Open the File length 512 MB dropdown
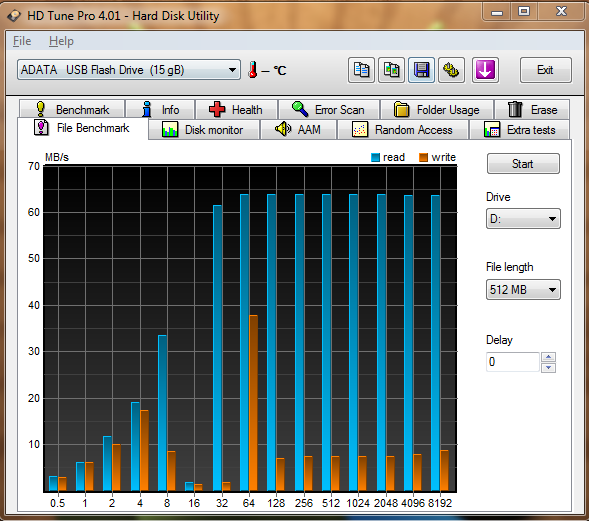Image resolution: width=589 pixels, height=521 pixels. (523, 290)
